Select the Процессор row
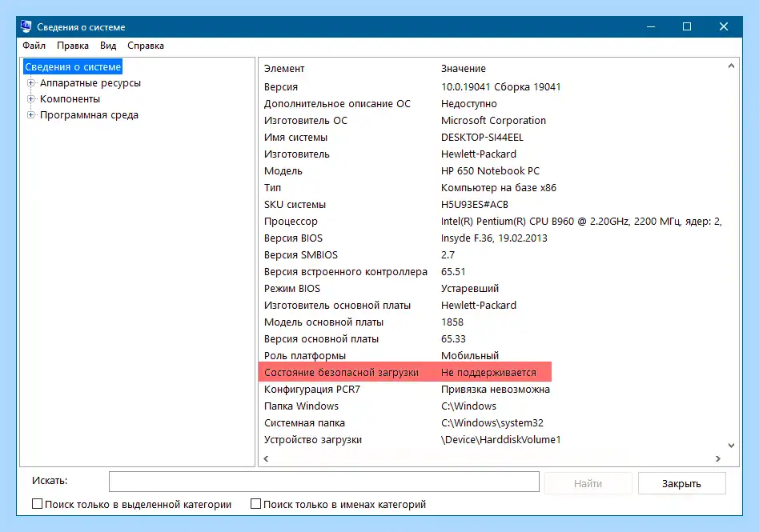Screen dimensions: 759x532 tap(492, 222)
